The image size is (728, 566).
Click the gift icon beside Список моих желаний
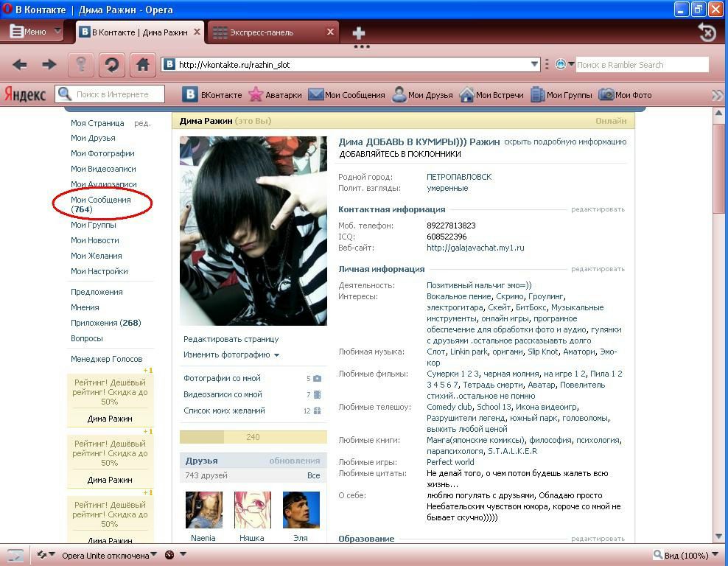pos(317,411)
